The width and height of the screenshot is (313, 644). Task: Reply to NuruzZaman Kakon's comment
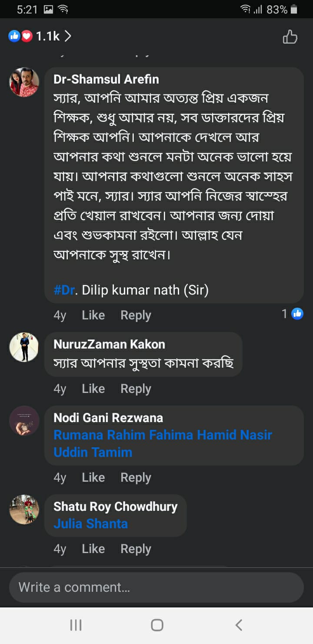136,389
